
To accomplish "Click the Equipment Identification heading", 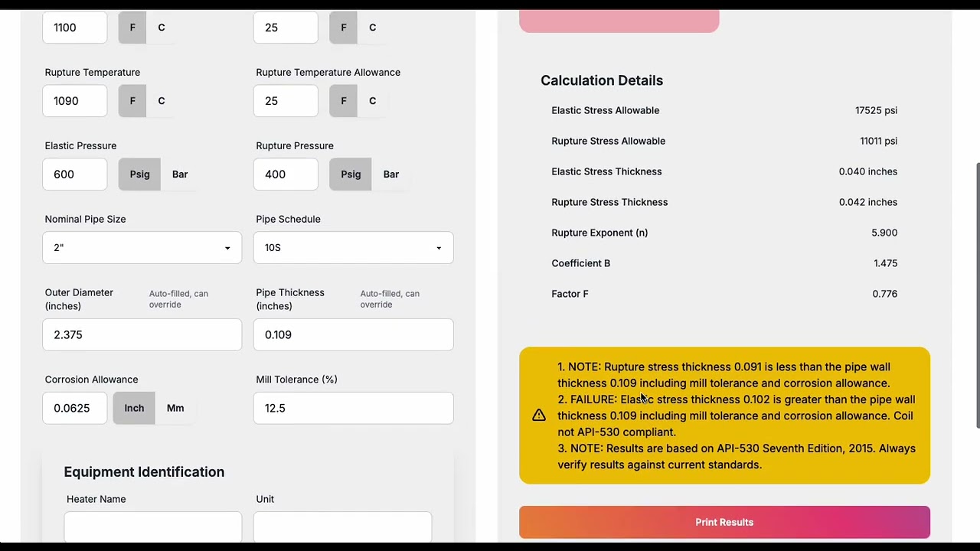I will pos(144,472).
